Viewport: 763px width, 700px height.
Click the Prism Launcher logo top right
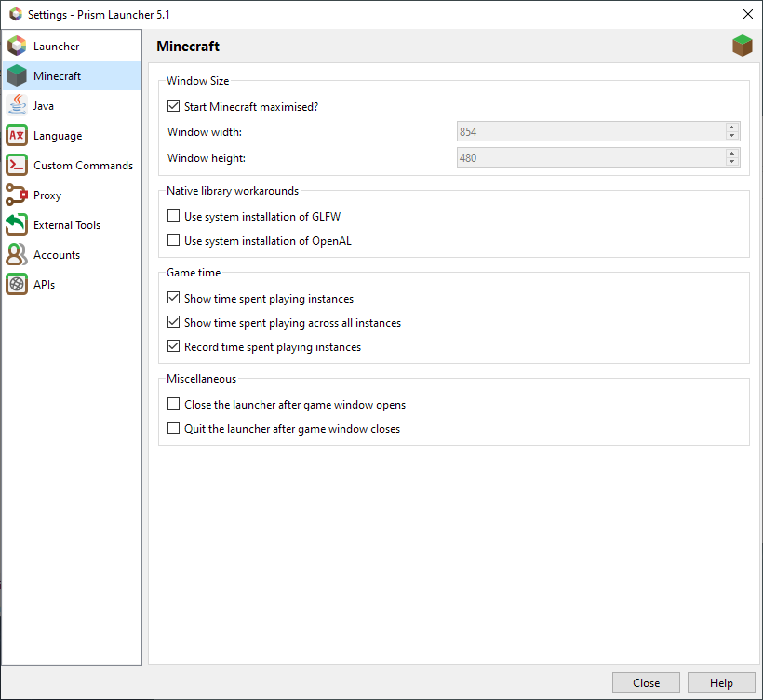pos(742,44)
